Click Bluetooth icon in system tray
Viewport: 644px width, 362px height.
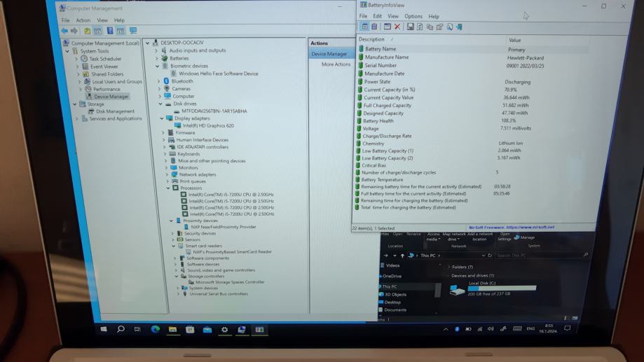point(457,329)
